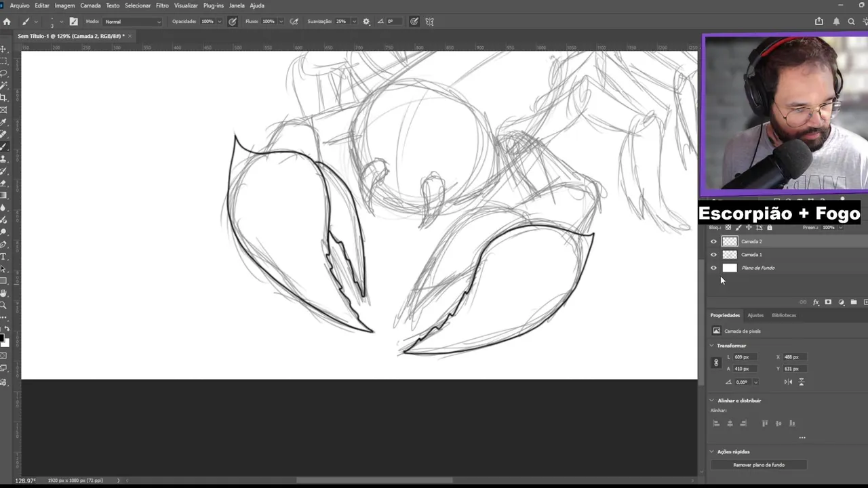
Task: Click the width L input field
Action: [x=745, y=357]
